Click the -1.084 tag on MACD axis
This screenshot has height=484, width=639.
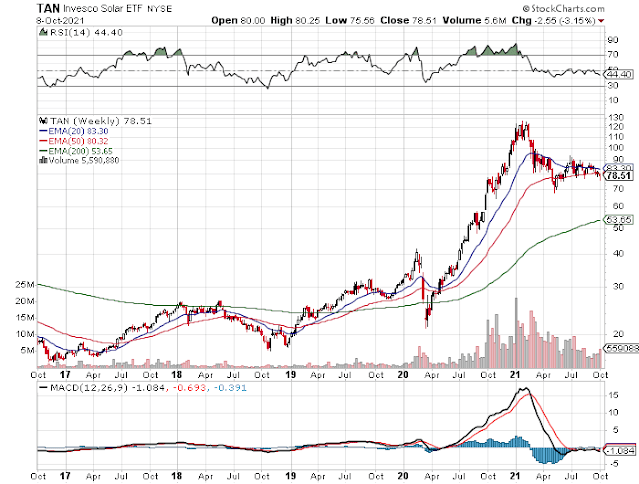pyautogui.click(x=619, y=451)
